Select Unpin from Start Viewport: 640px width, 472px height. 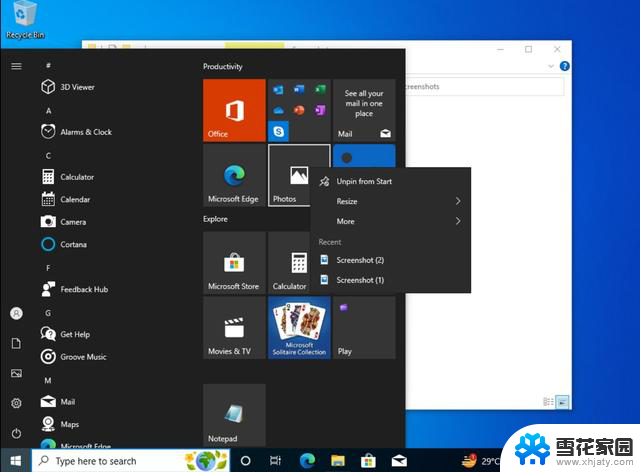coord(391,181)
